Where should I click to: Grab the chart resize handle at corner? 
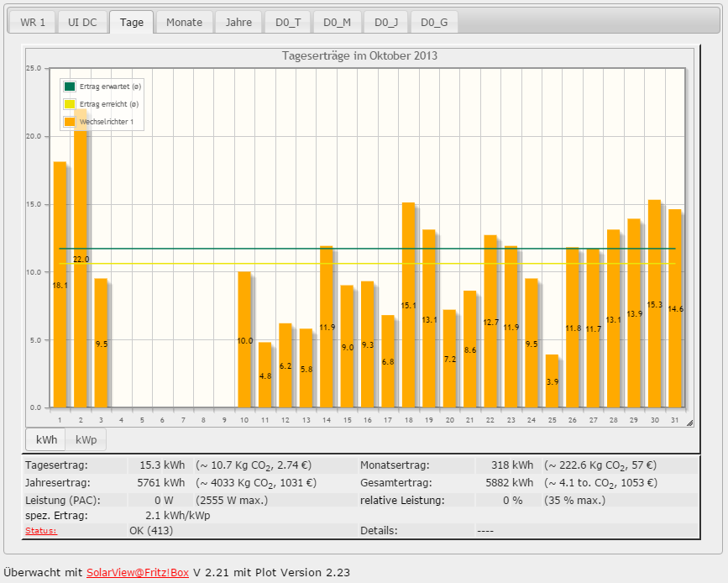coord(689,423)
